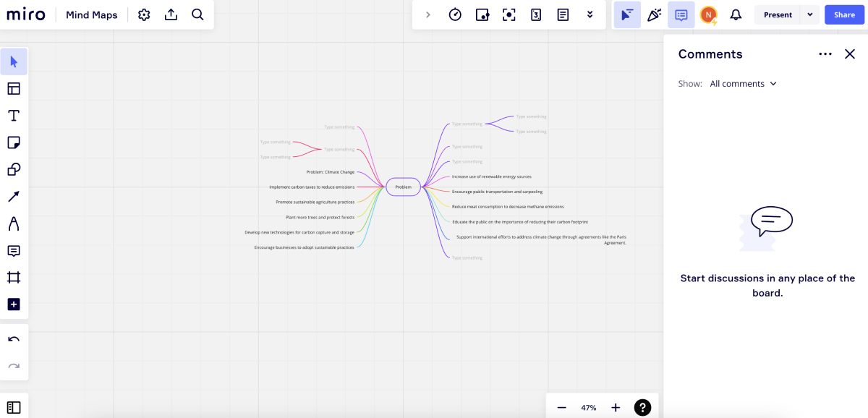Open the All comments filter dropdown
The height and width of the screenshot is (418, 868).
point(744,84)
